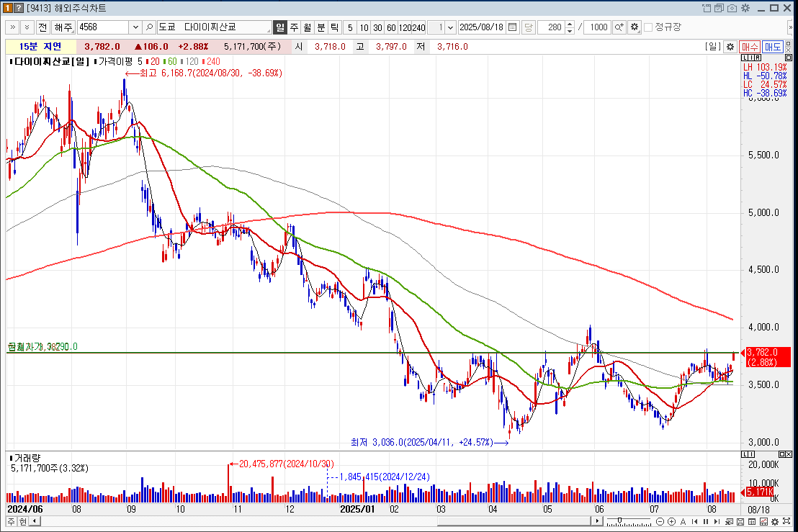Expand the period multiplier dropdown showing 1
The image size is (798, 532).
450,27
